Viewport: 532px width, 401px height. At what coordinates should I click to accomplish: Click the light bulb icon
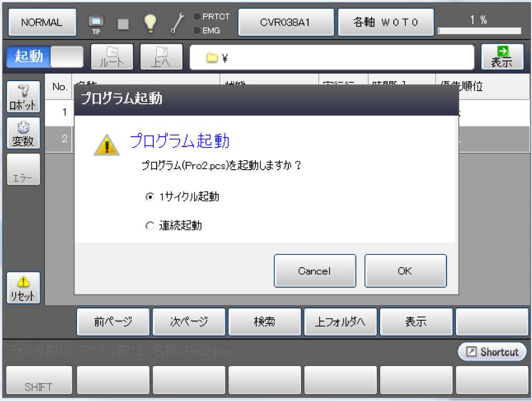(150, 23)
